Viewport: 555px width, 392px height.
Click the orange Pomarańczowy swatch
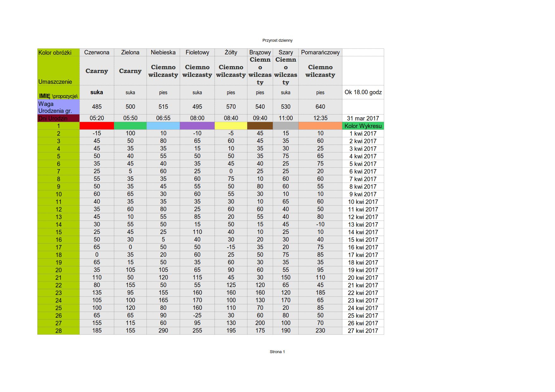[x=320, y=126]
